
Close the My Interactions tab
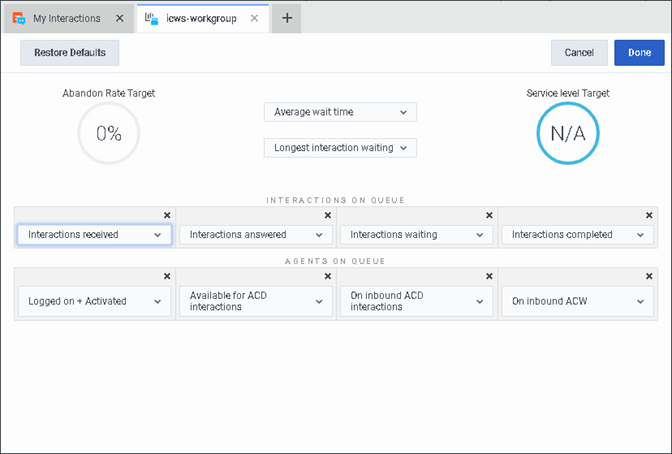[x=119, y=18]
